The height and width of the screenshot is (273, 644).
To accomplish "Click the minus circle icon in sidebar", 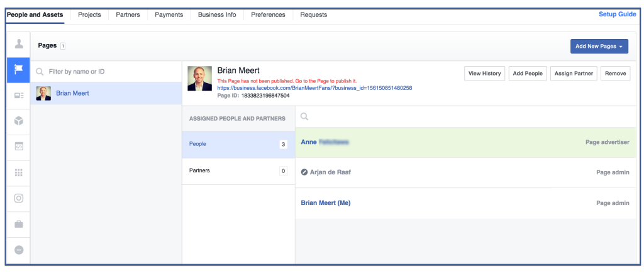I will (x=18, y=250).
